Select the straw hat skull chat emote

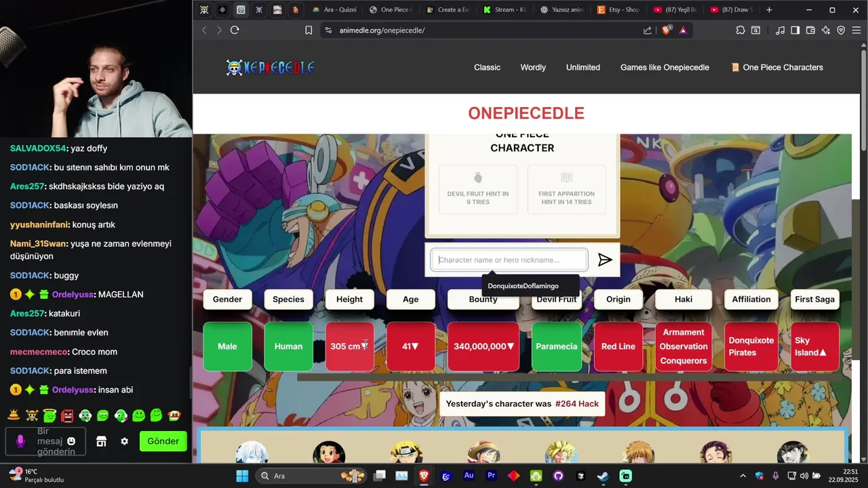tap(31, 415)
